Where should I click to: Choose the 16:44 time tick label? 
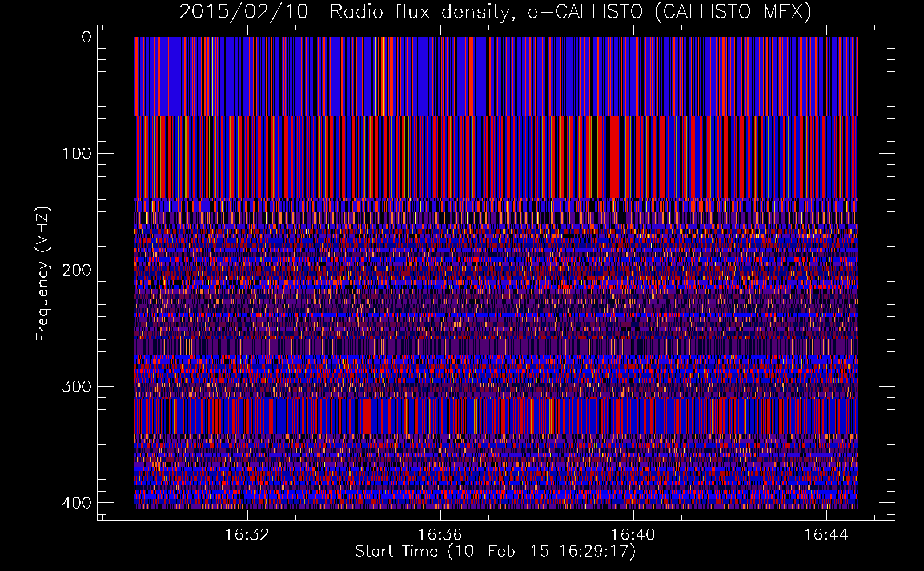826,535
